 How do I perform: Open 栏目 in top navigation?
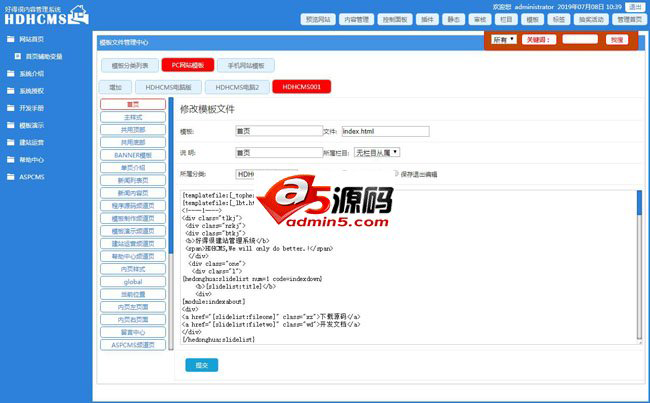[x=506, y=19]
